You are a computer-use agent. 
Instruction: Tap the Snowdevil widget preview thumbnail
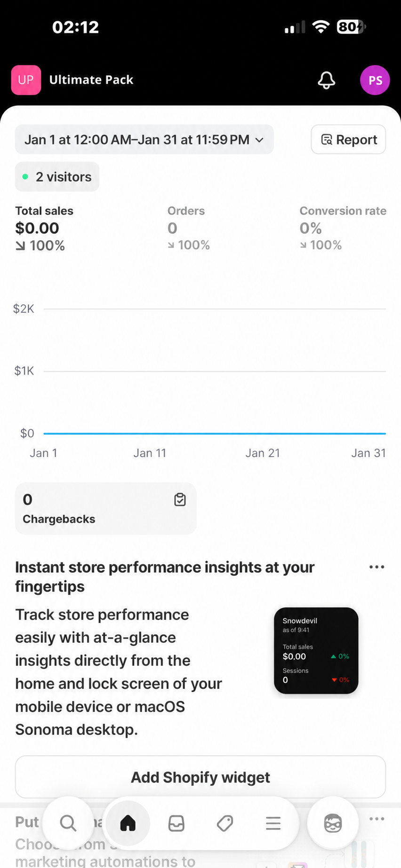pos(316,651)
